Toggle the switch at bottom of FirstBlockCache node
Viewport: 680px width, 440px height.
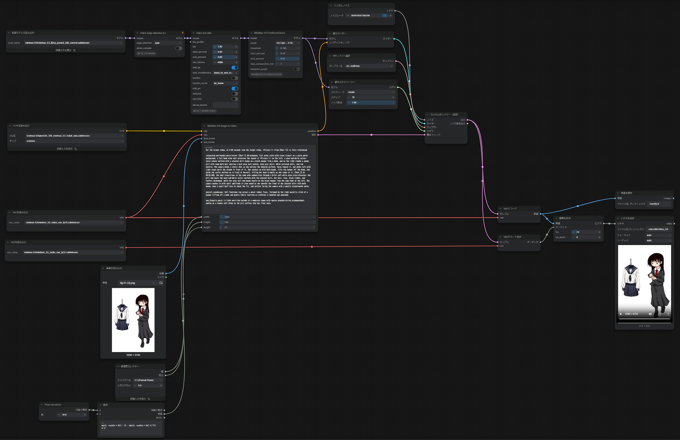coord(296,69)
